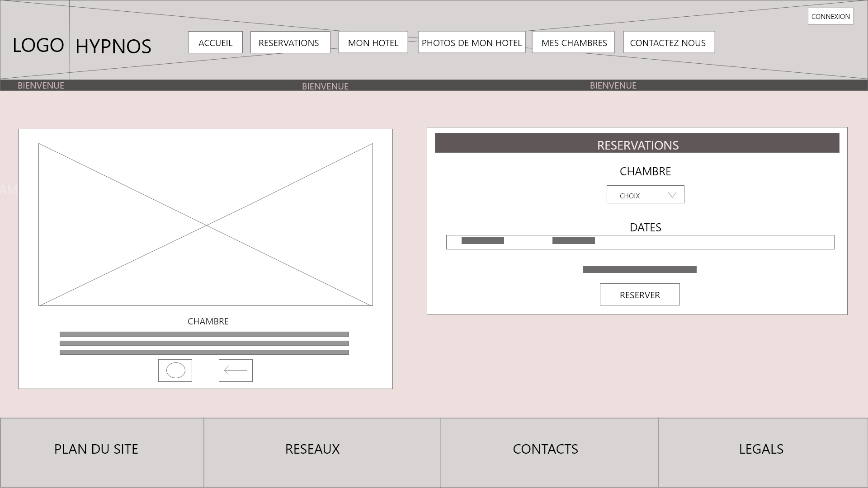Open PLAN DU SITE footer link
Image resolution: width=868 pixels, height=488 pixels.
pos(96,449)
